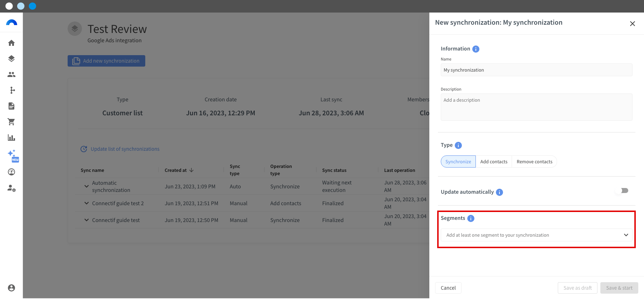Click the Update automatically info icon
This screenshot has width=644, height=299.
click(499, 192)
